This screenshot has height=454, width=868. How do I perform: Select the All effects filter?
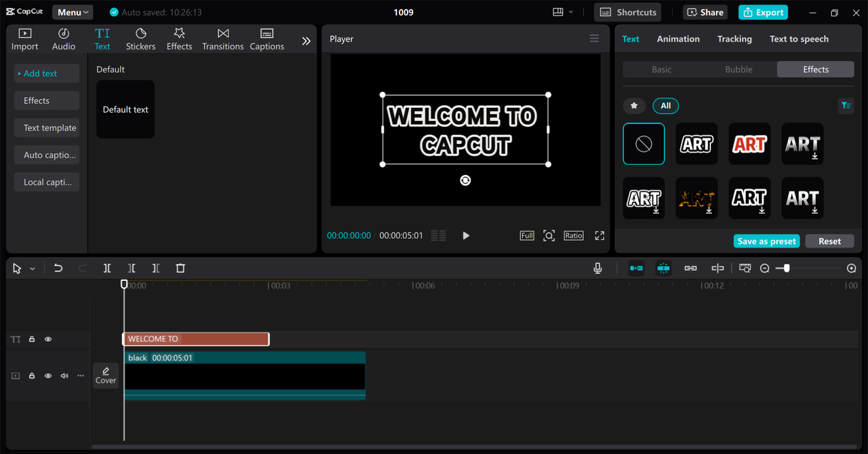tap(666, 106)
